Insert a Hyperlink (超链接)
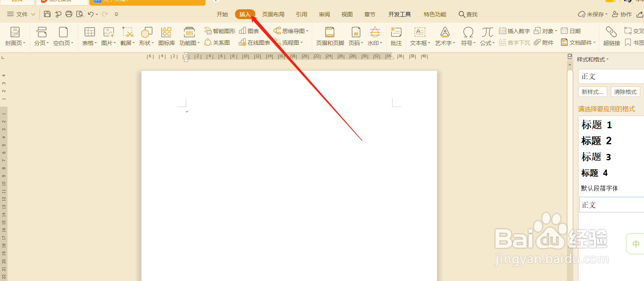The height and width of the screenshot is (281, 644). [x=612, y=37]
